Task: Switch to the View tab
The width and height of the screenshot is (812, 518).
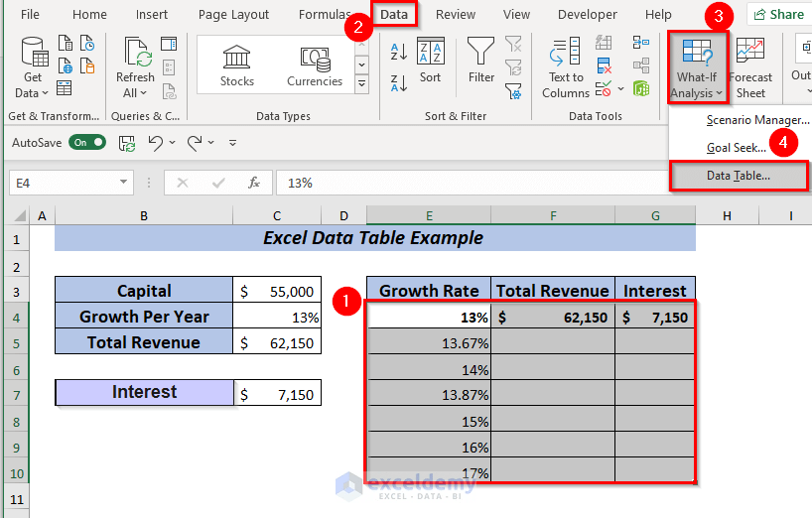Action: (516, 15)
